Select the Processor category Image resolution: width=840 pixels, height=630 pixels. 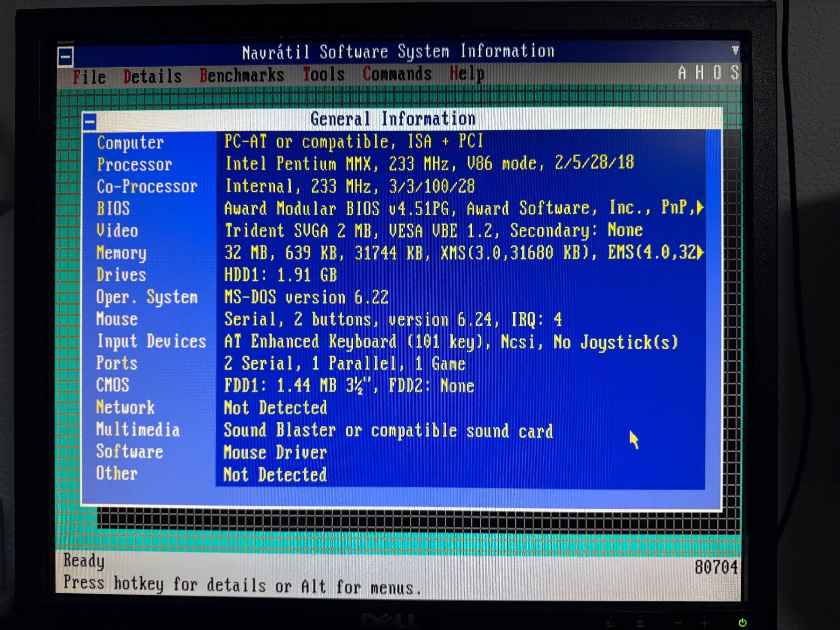point(134,165)
